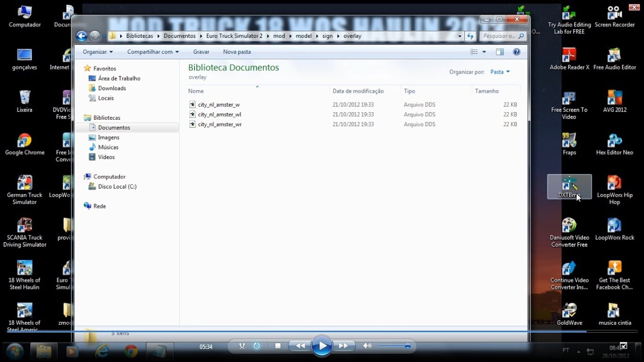
Task: Open the view options dropdown arrow
Action: coord(484,52)
